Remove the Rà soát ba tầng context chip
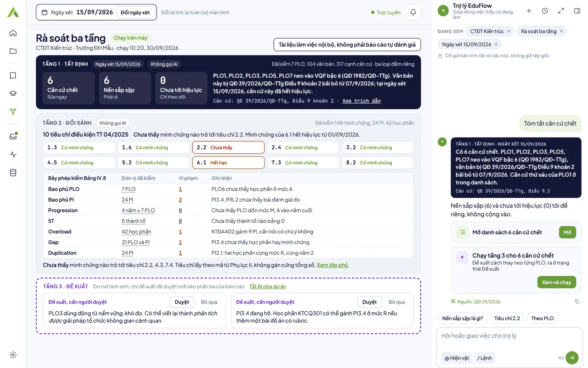The width and height of the screenshot is (588, 368). coord(561,31)
